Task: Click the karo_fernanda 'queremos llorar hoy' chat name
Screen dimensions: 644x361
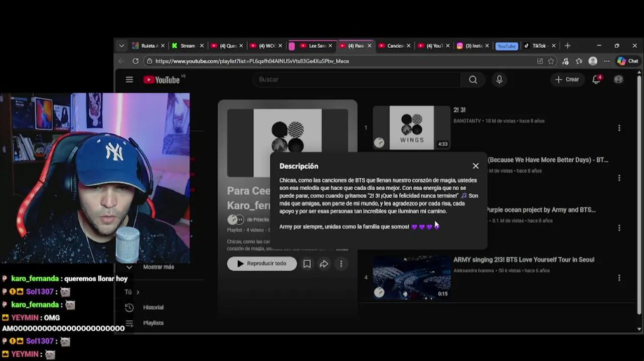Action: [x=35, y=279]
